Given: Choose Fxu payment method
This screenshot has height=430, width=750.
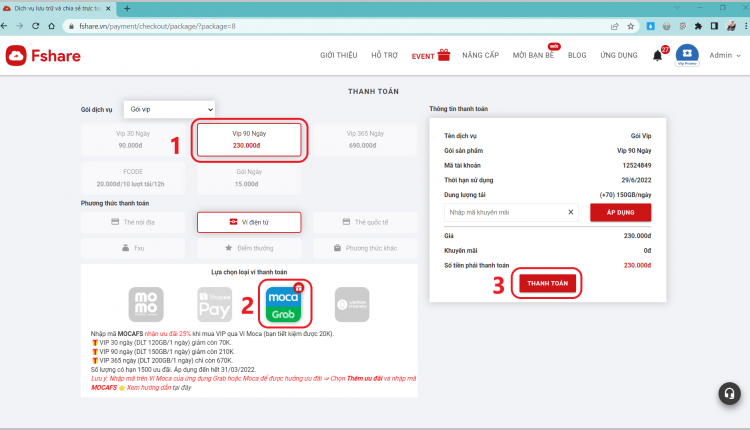Looking at the screenshot, I should tap(133, 248).
